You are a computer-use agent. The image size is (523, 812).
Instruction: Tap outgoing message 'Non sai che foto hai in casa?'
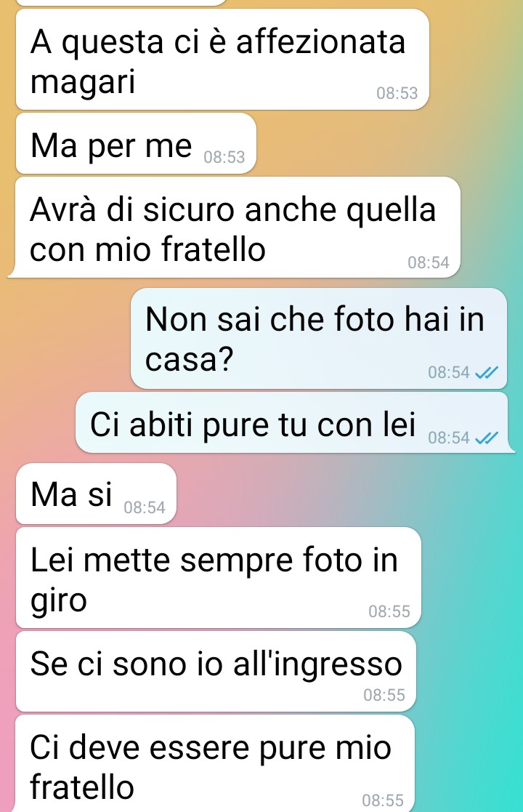319,338
